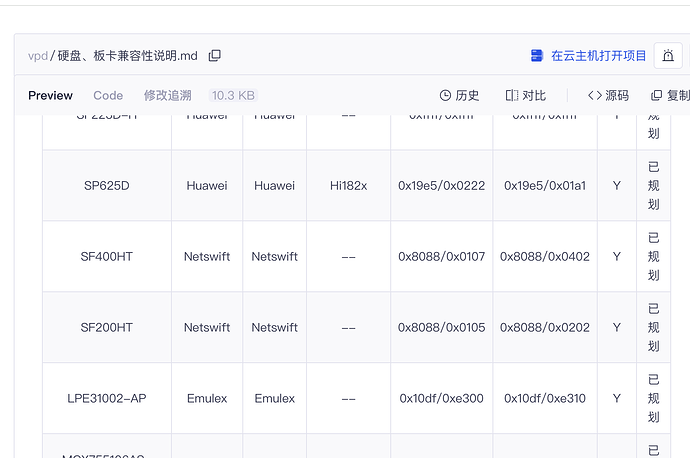Viewport: 690px width, 458px height.
Task: Switch to the Code tab
Action: click(108, 96)
